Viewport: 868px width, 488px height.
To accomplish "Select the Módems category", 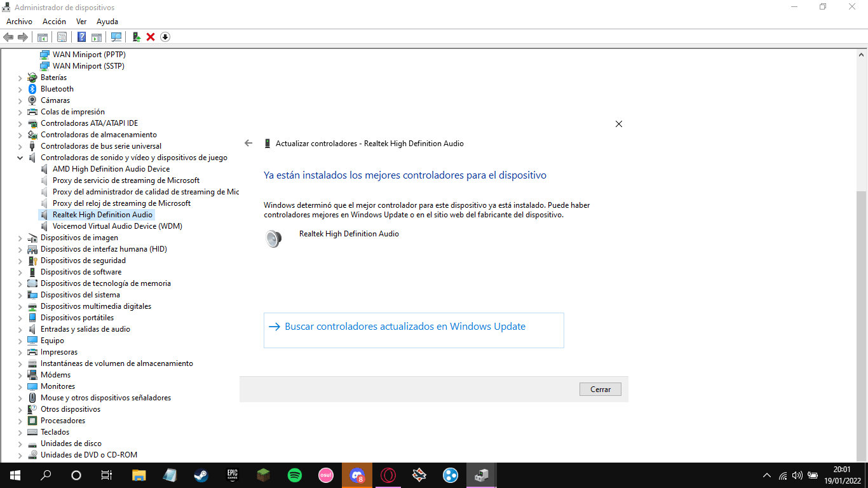I will [x=56, y=375].
